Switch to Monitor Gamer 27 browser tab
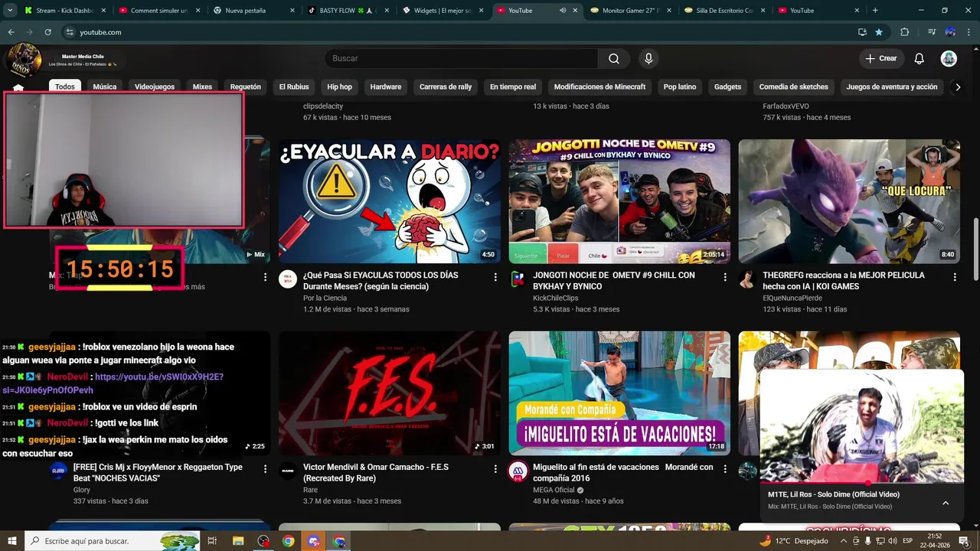The height and width of the screenshot is (551, 980). click(x=632, y=11)
